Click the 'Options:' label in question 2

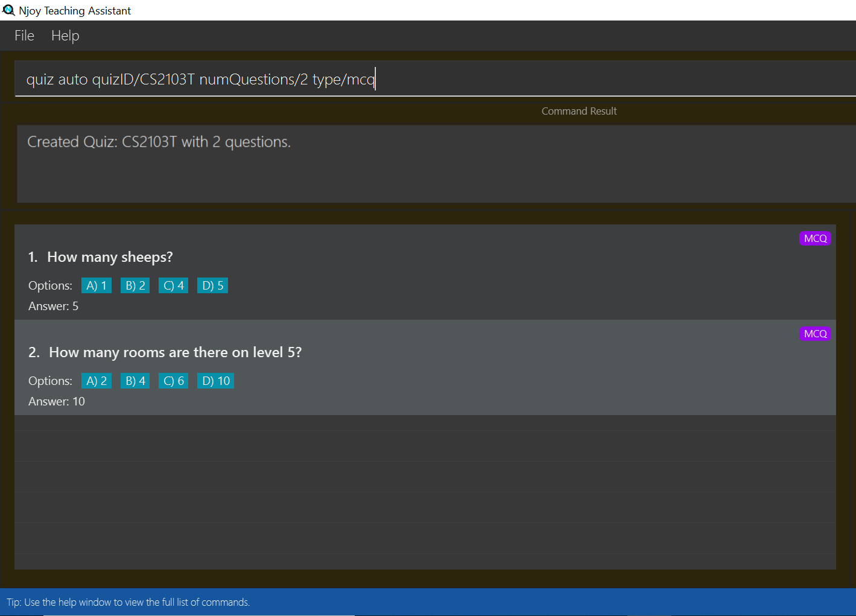click(x=50, y=381)
